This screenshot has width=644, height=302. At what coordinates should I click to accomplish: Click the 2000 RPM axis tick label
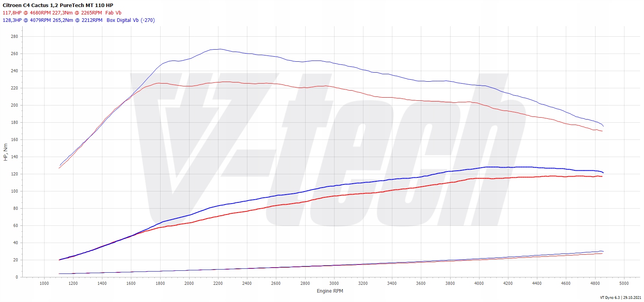(189, 284)
